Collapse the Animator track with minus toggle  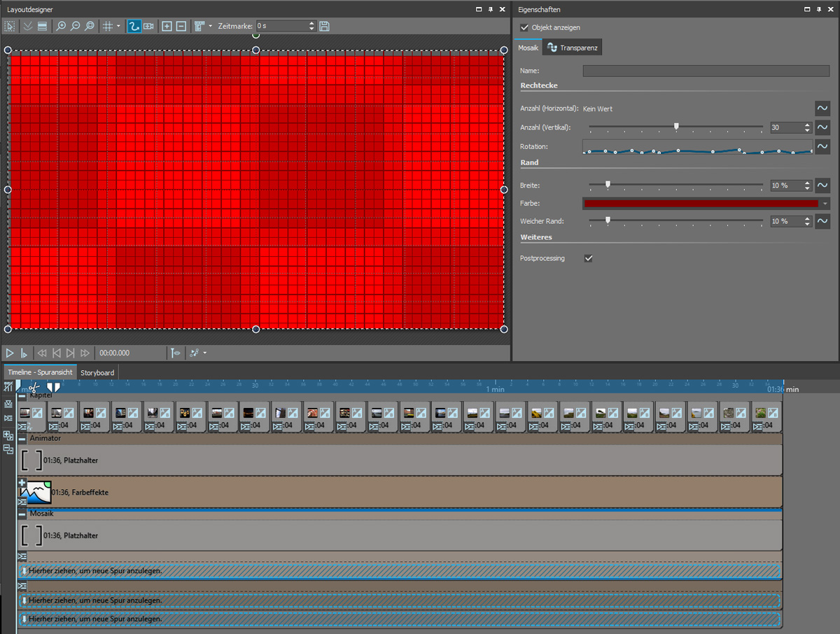point(22,439)
